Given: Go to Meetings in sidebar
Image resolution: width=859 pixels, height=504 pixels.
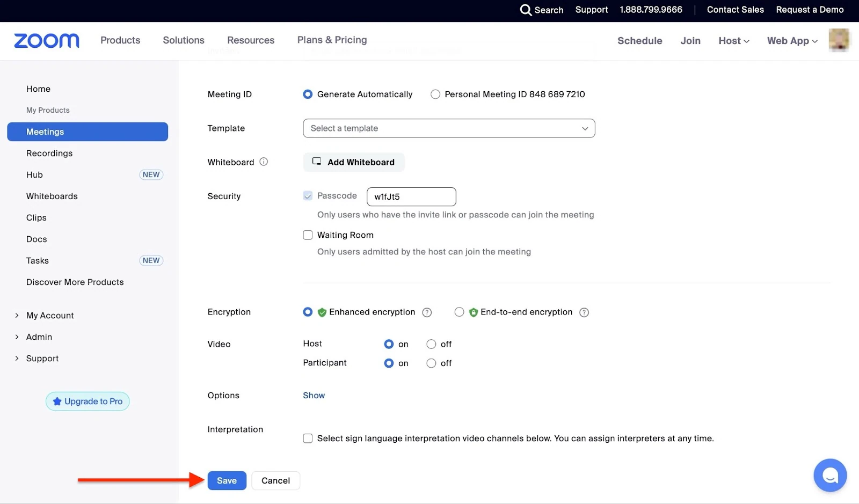Looking at the screenshot, I should [88, 132].
